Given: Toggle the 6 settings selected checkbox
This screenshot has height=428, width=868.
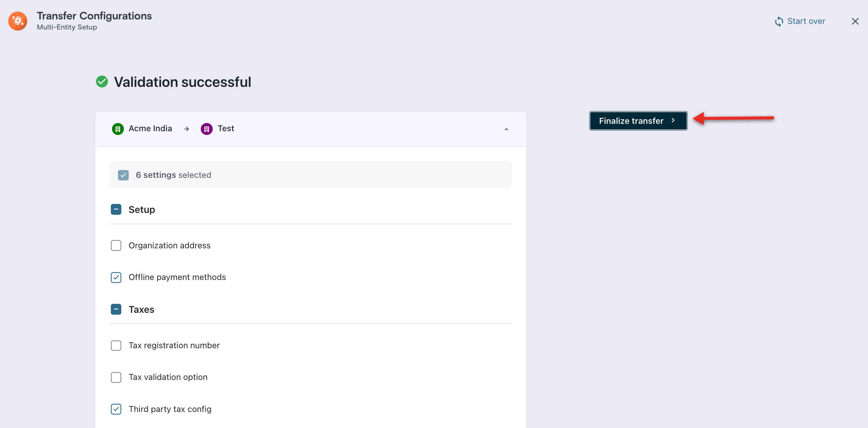Looking at the screenshot, I should pos(123,175).
